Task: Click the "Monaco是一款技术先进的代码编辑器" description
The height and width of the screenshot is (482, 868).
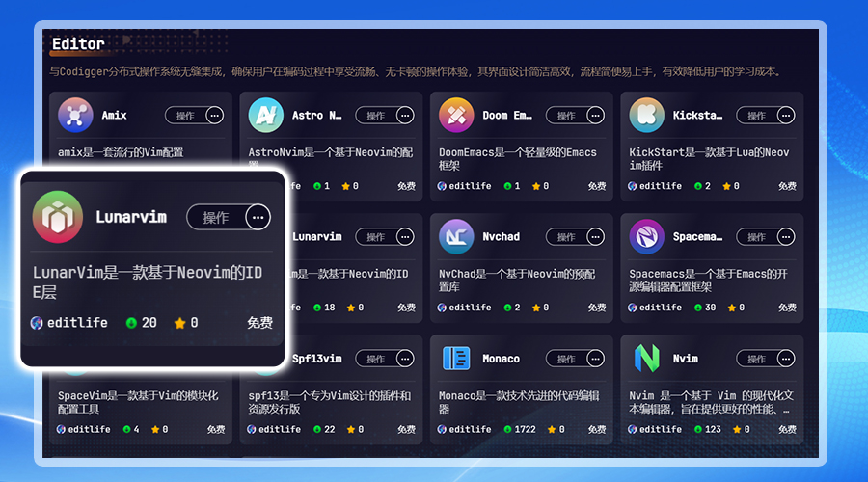Action: (x=519, y=402)
